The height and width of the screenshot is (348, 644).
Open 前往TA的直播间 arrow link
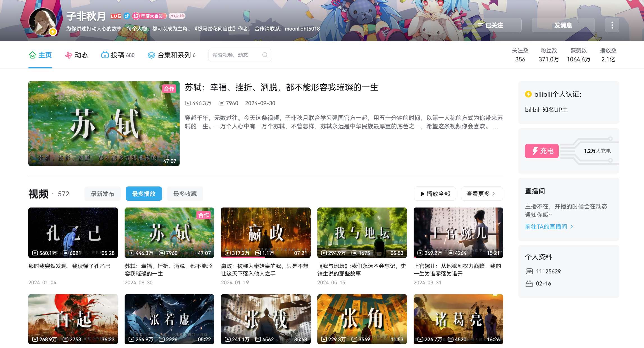click(572, 227)
